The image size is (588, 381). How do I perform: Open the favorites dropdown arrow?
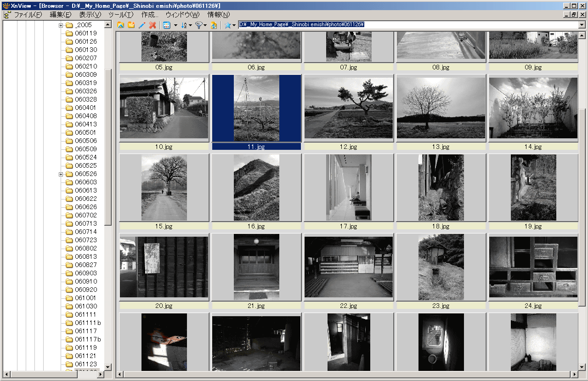[234, 25]
